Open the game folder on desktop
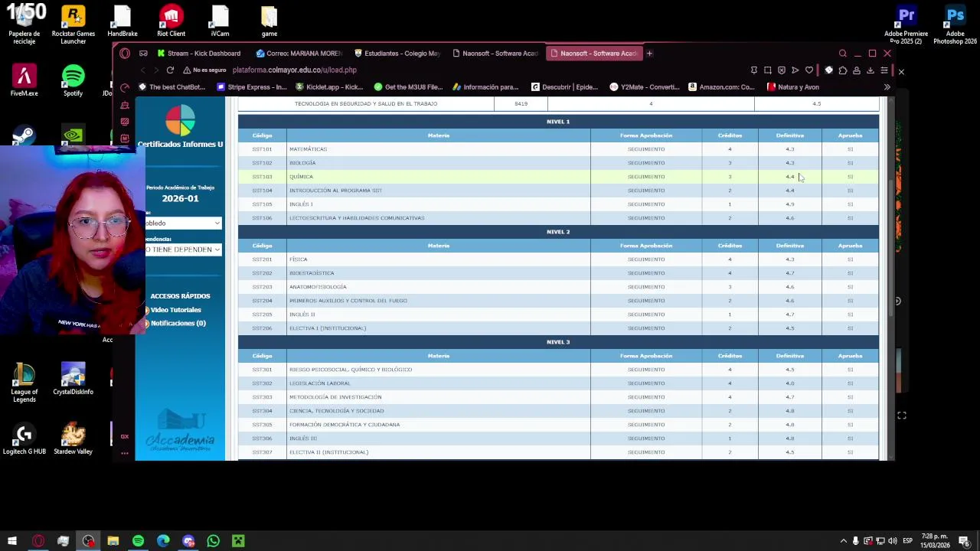 click(x=269, y=21)
